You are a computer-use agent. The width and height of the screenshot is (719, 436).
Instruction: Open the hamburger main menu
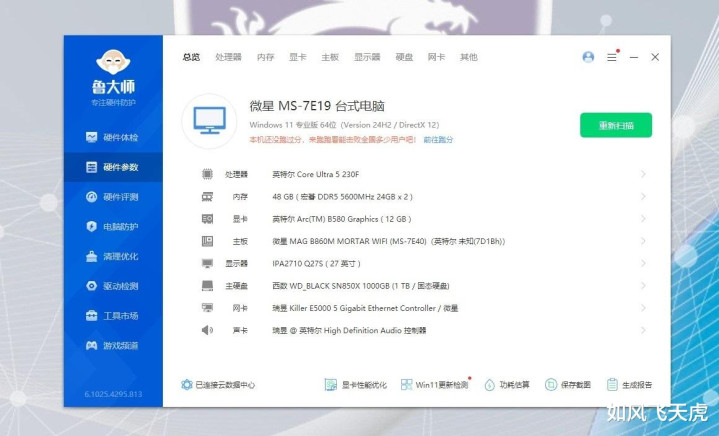tap(612, 57)
